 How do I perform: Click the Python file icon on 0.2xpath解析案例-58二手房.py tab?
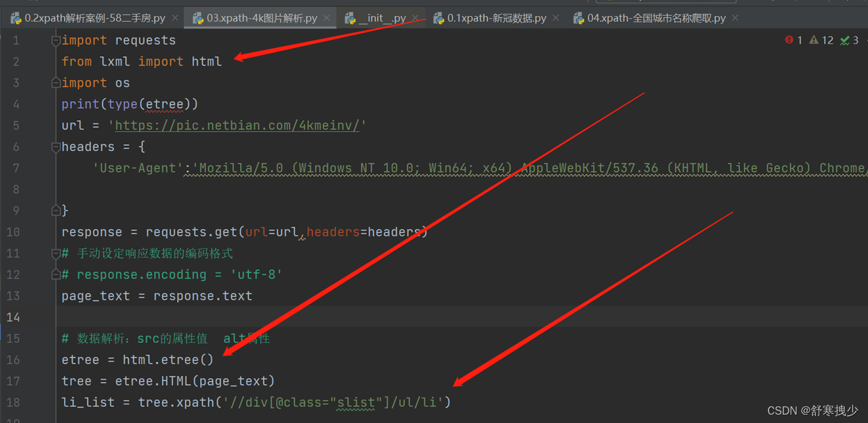point(15,18)
